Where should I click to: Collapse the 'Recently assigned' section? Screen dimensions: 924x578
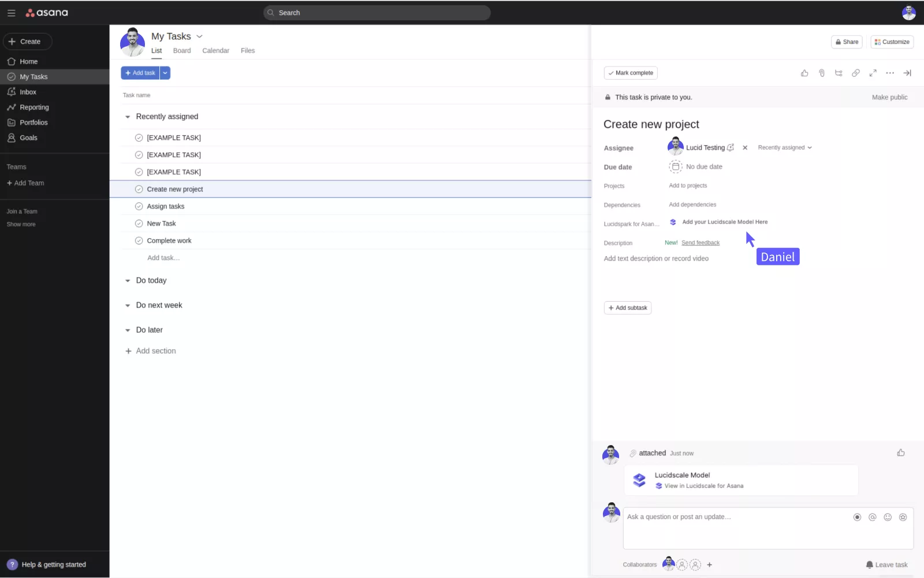(128, 117)
